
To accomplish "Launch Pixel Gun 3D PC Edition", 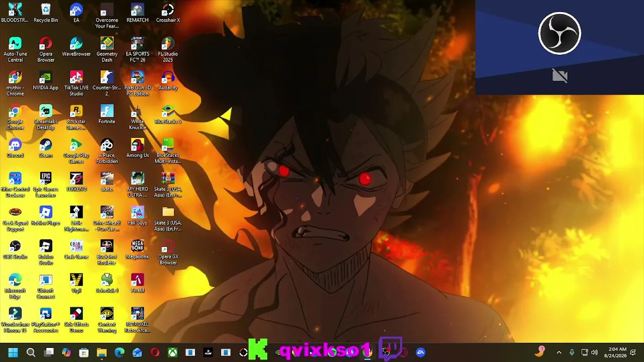I will [137, 83].
